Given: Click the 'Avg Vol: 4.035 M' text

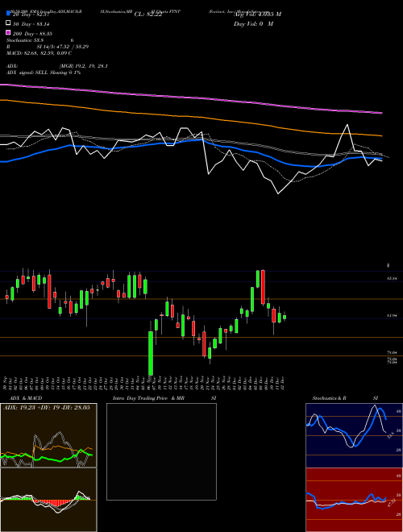Looking at the screenshot, I should 257,15.
